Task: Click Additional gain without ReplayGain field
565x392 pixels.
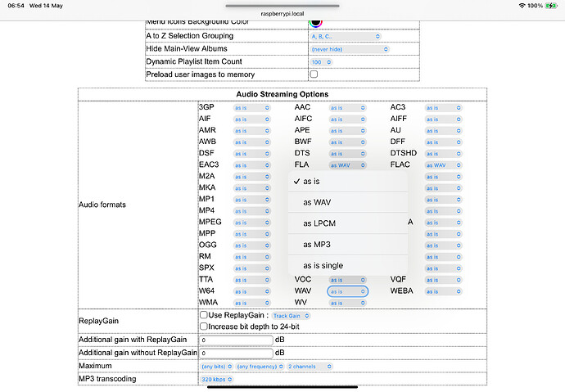Action: tap(236, 353)
